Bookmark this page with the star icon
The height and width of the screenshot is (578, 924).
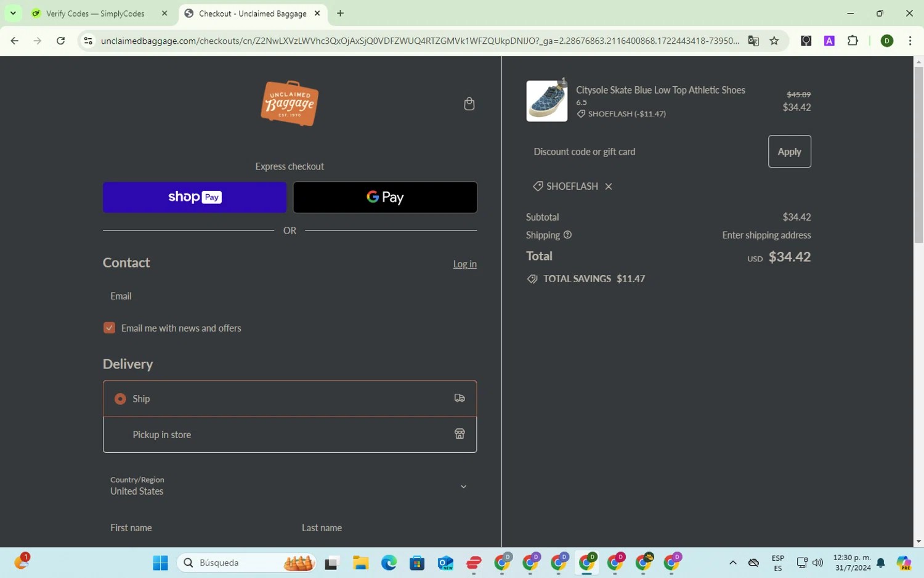[774, 41]
